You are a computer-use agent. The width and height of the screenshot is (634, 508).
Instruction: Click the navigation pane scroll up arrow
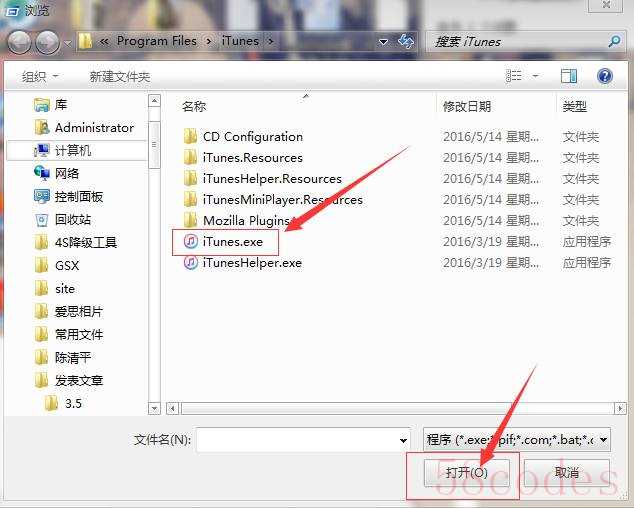(x=154, y=101)
